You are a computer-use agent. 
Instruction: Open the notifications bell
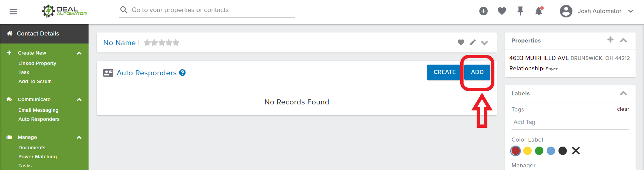pos(539,11)
